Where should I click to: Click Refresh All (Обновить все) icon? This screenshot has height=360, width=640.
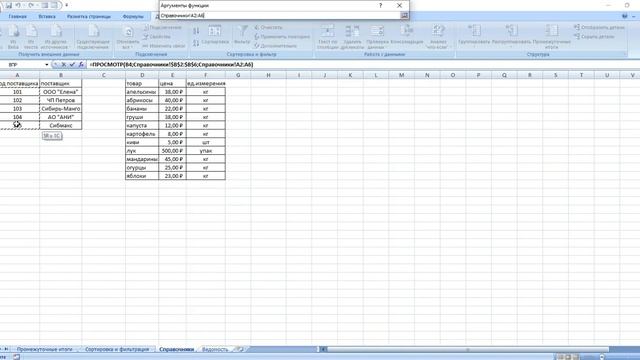click(x=128, y=37)
